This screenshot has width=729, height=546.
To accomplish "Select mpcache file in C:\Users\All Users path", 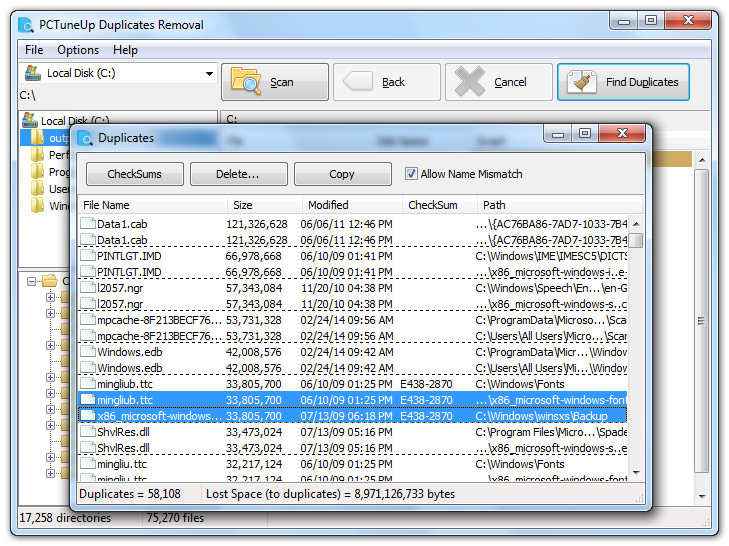I will click(x=353, y=336).
